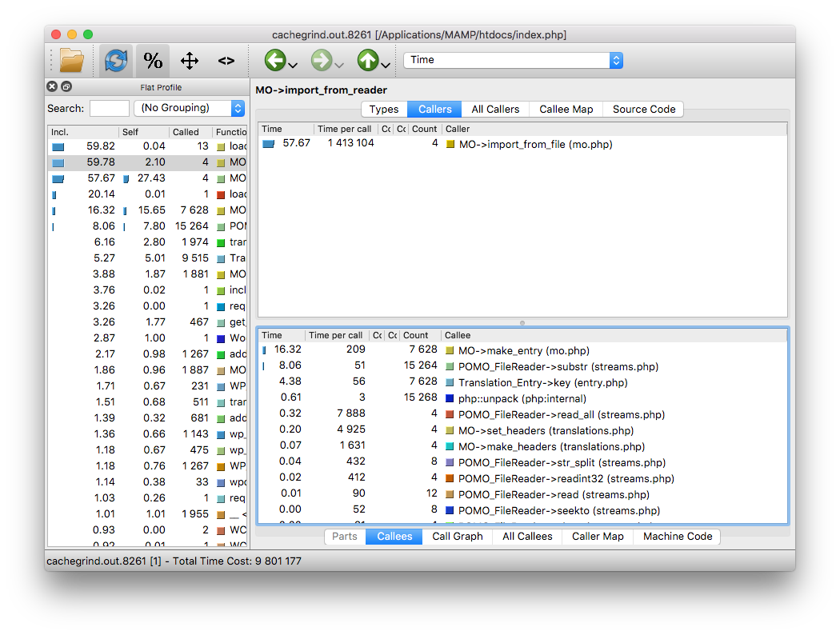
Task: Go up with the green up arrow
Action: click(368, 60)
